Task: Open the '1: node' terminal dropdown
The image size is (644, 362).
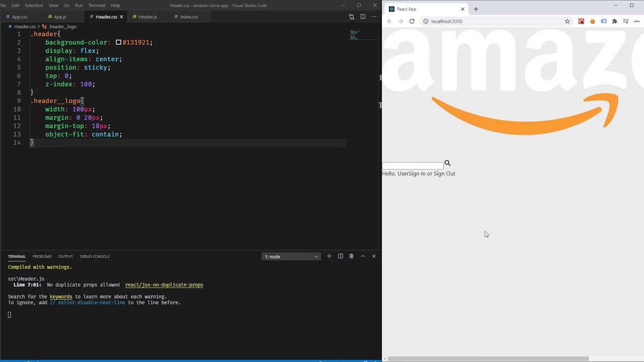Action: (x=291, y=256)
